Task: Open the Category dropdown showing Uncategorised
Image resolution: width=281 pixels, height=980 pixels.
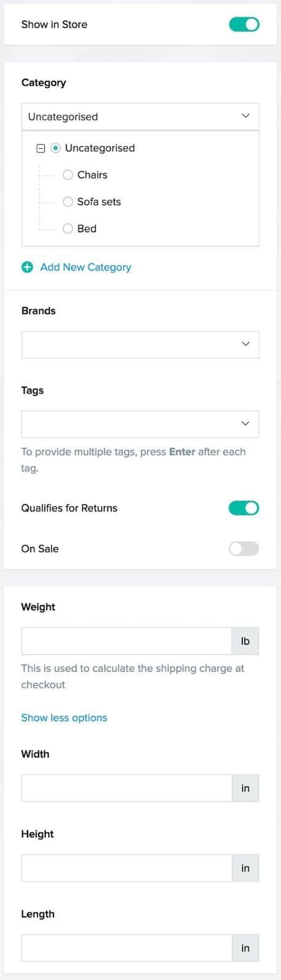Action: click(140, 116)
